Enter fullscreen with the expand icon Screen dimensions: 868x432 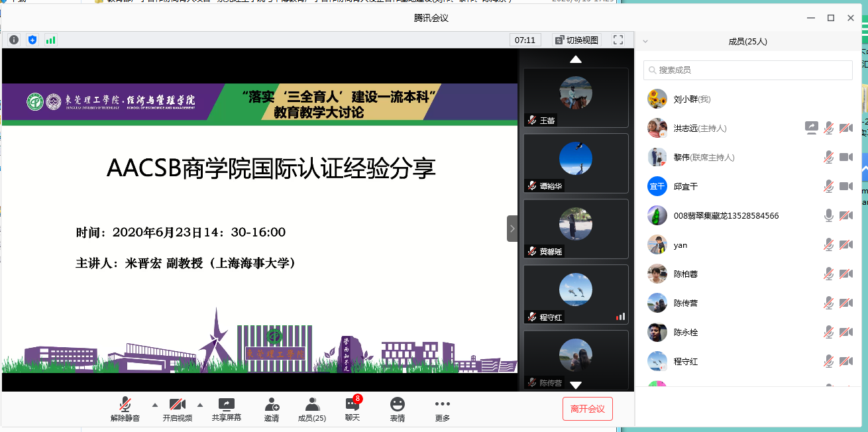[x=618, y=40]
